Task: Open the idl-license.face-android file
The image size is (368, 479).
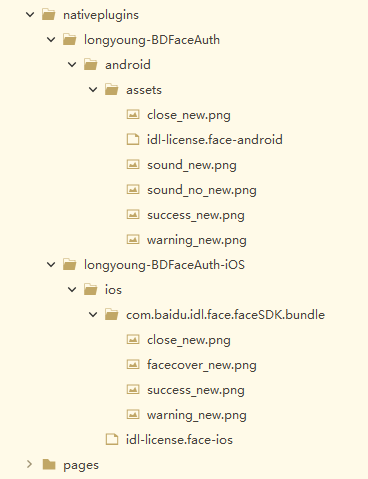Action: (215, 140)
